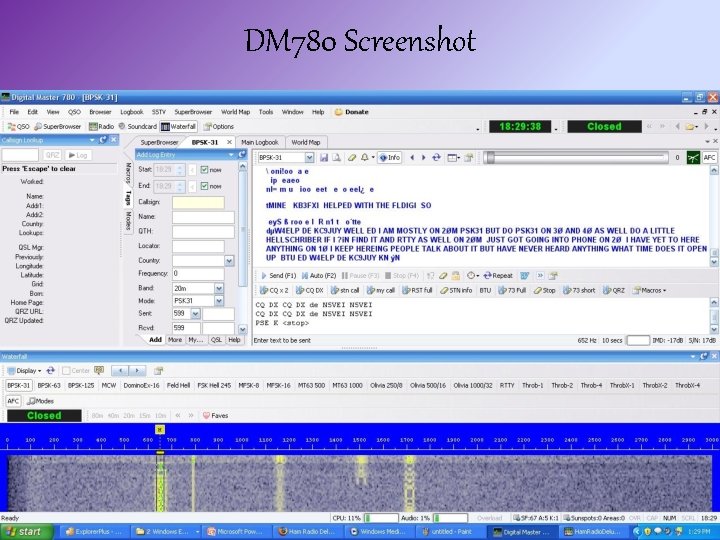Click the Start button on Windows taskbar

click(x=27, y=532)
